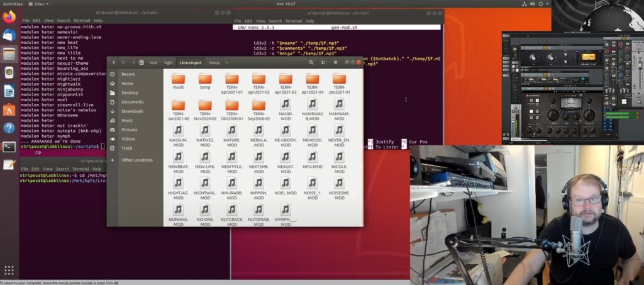
Task: Select the NEMESIS!.MOD file
Action: coord(313,136)
